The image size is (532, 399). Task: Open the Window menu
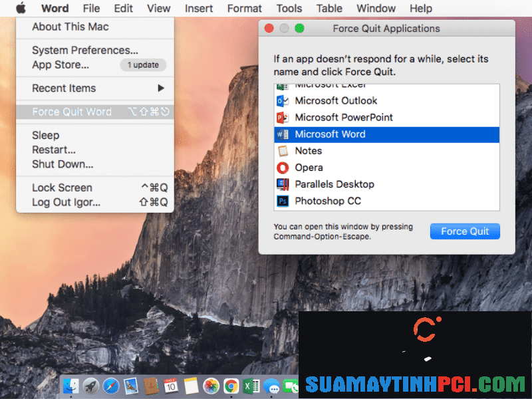(376, 8)
